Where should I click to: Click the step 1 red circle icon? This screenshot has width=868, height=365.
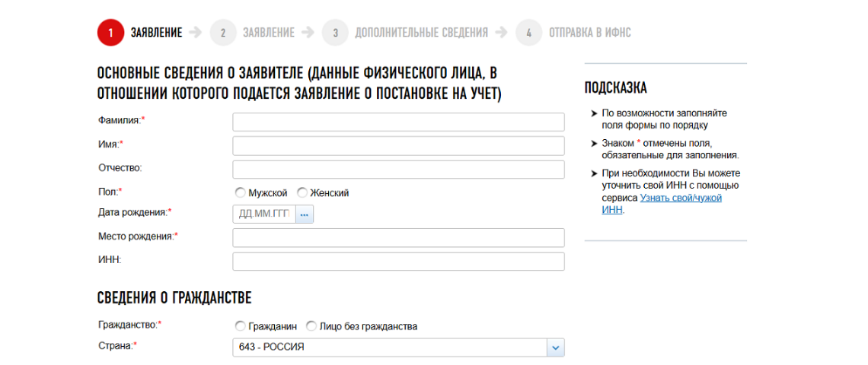pos(110,33)
